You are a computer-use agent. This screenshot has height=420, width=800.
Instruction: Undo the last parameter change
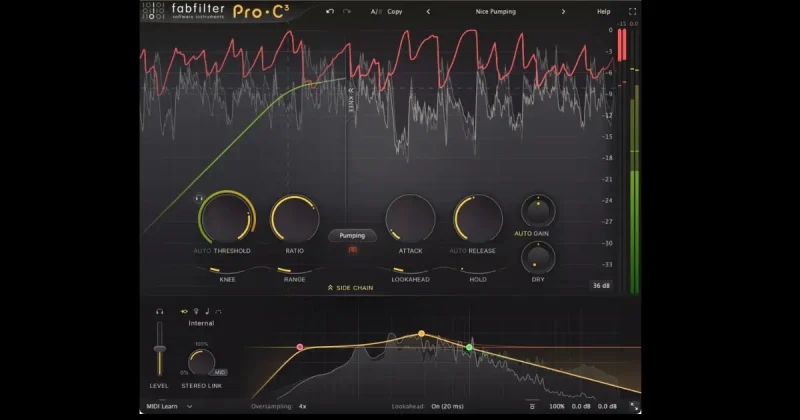(330, 11)
